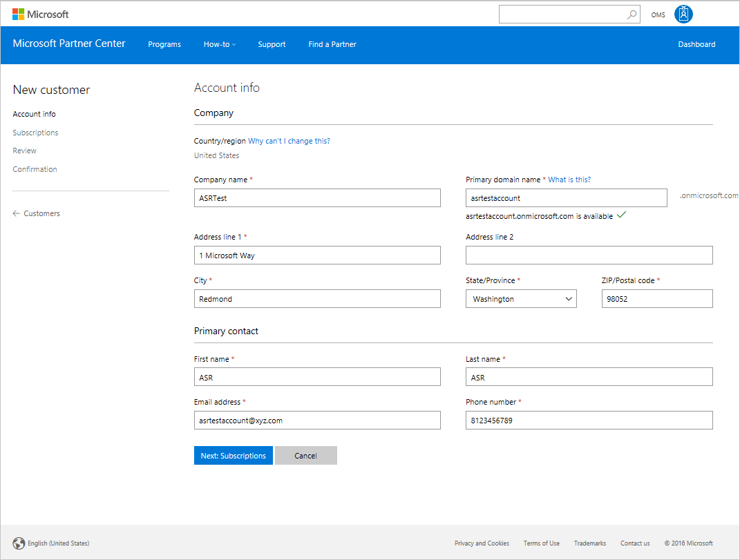Open Find a Partner page

332,44
